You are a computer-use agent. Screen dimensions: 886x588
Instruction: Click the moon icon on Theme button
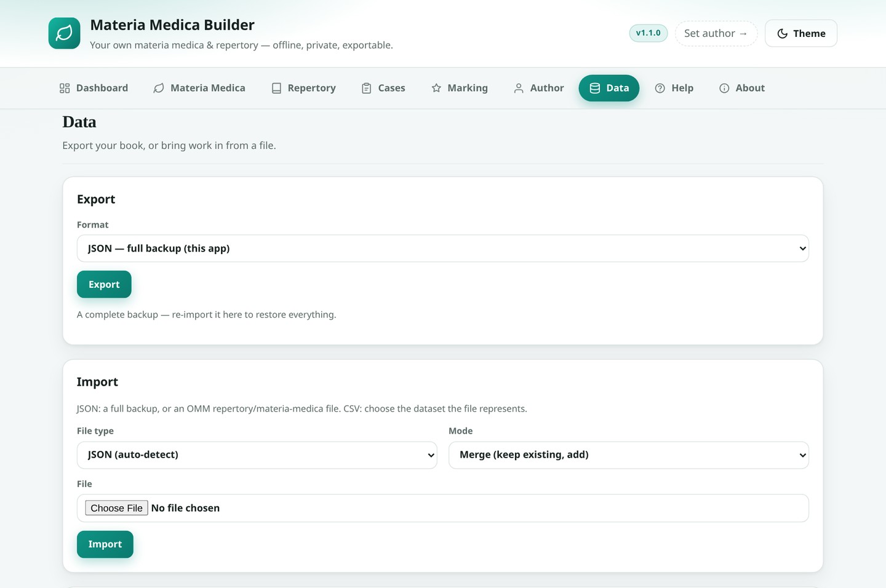pos(783,34)
